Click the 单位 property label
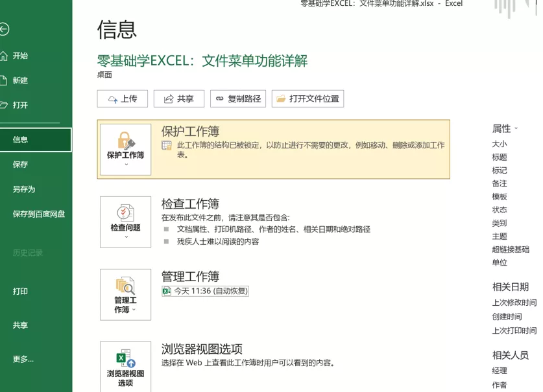This screenshot has width=543, height=392. 500,262
